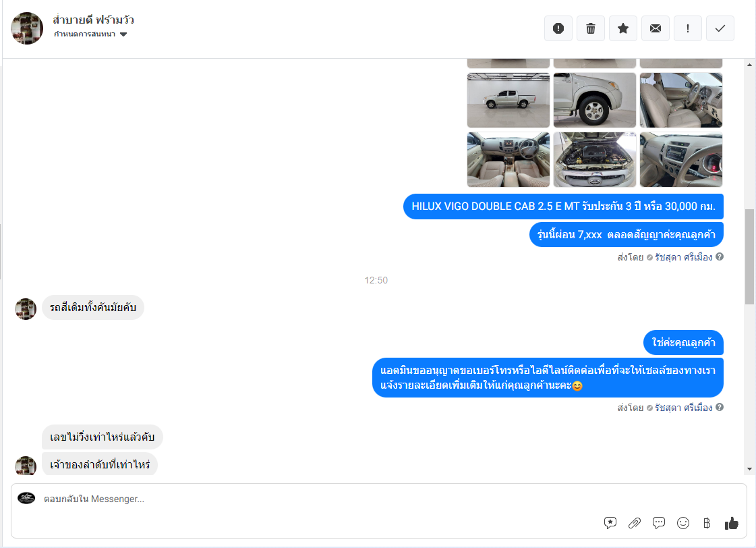The width and height of the screenshot is (756, 548).
Task: Open the front wheel close-up photo
Action: [595, 101]
